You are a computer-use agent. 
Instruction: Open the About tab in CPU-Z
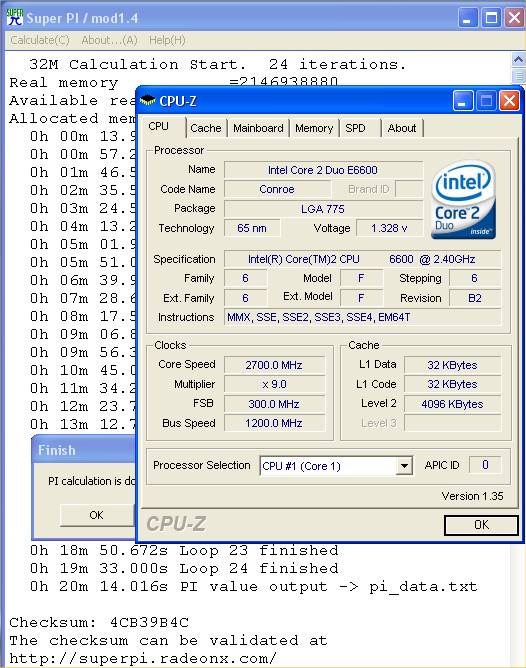pos(402,128)
